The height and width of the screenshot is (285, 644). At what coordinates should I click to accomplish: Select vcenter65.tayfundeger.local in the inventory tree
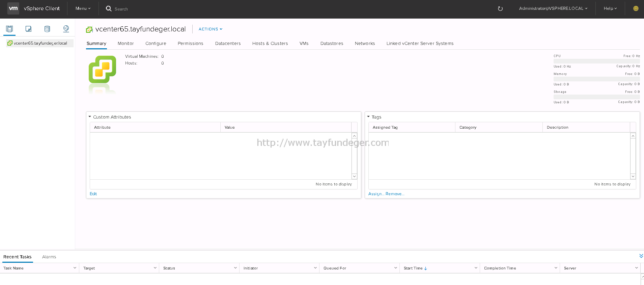40,43
